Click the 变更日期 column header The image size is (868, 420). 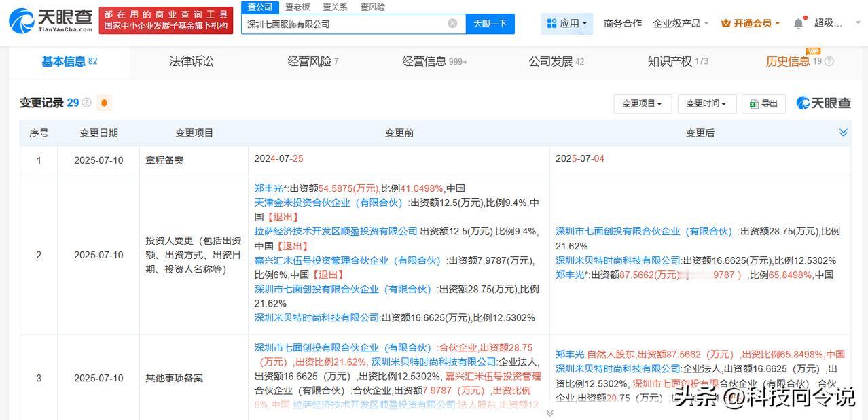point(98,133)
